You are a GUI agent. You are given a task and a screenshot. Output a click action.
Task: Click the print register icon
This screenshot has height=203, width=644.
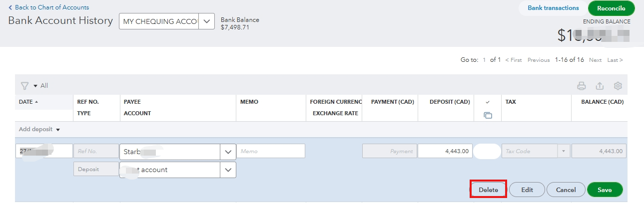582,86
